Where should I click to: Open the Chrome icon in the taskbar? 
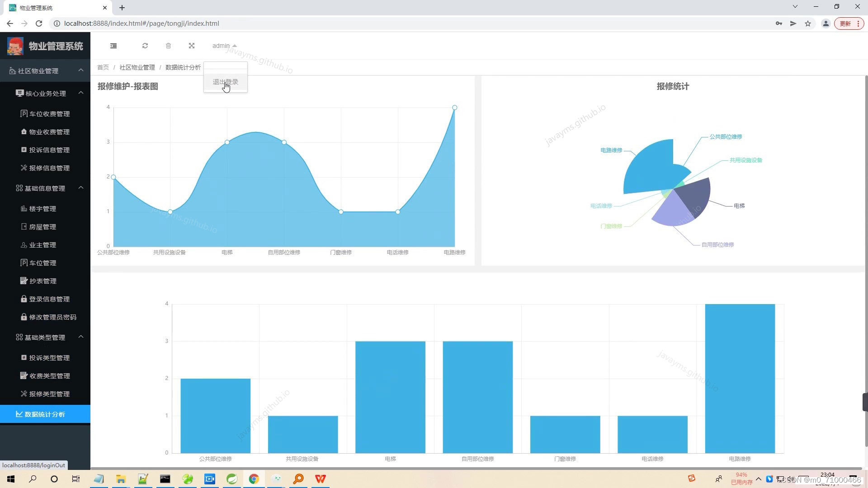(x=254, y=479)
